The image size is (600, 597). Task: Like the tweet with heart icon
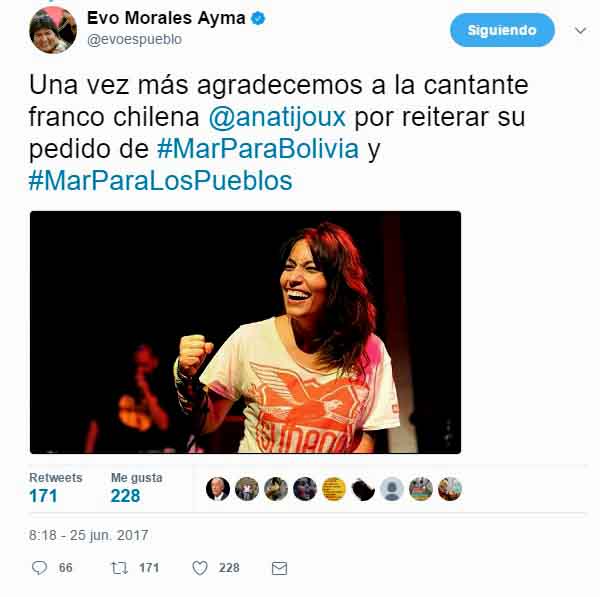pyautogui.click(x=200, y=568)
